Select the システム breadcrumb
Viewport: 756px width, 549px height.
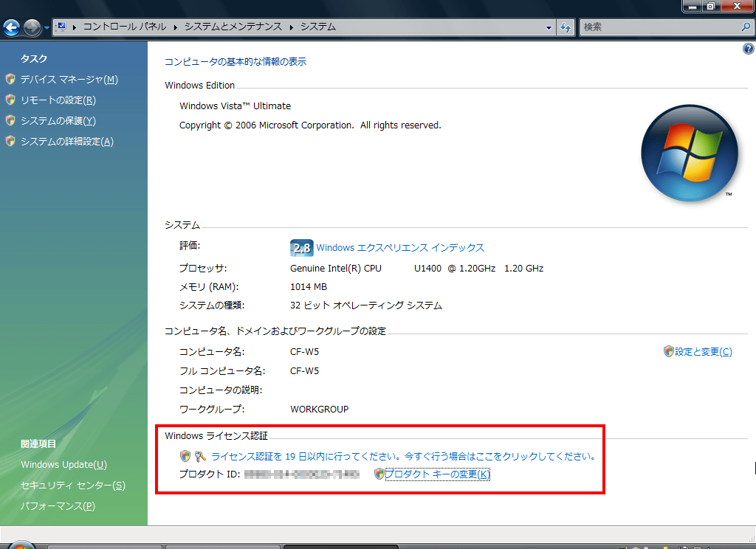318,27
